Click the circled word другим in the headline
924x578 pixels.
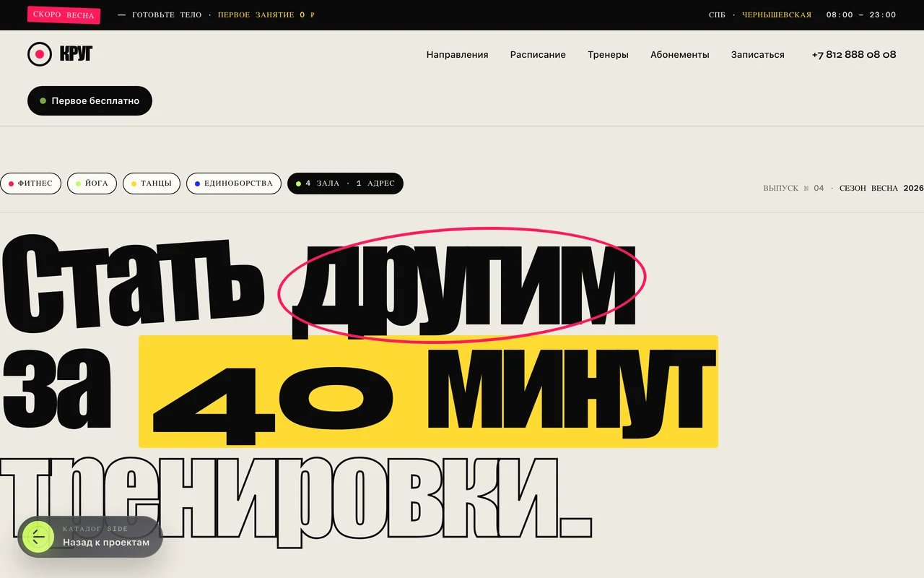pos(462,285)
